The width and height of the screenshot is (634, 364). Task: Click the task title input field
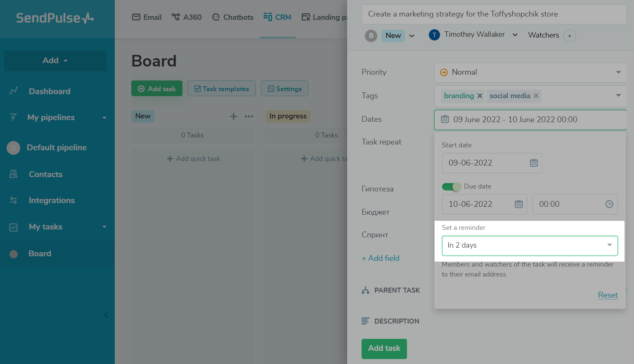494,14
